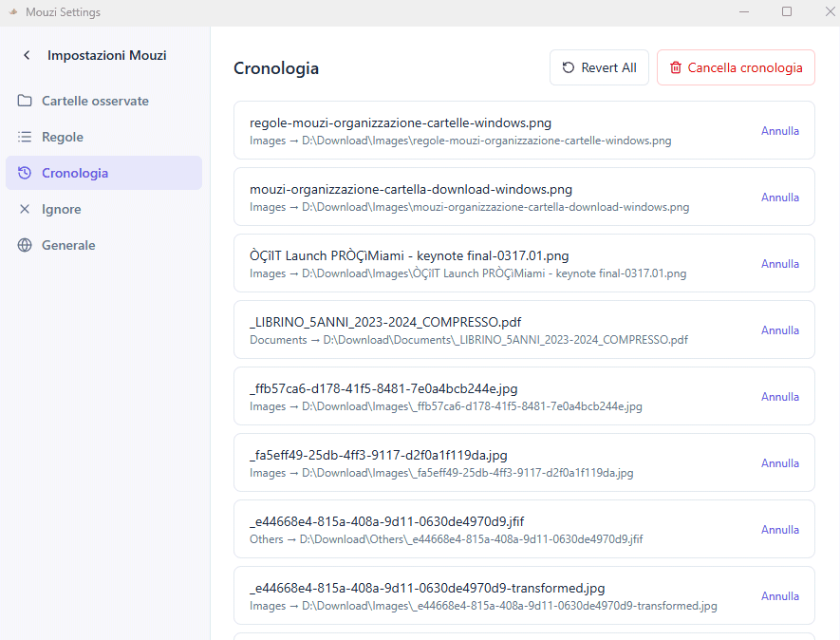
Task: Annulla the _e44668e4 .jfif move
Action: (780, 530)
